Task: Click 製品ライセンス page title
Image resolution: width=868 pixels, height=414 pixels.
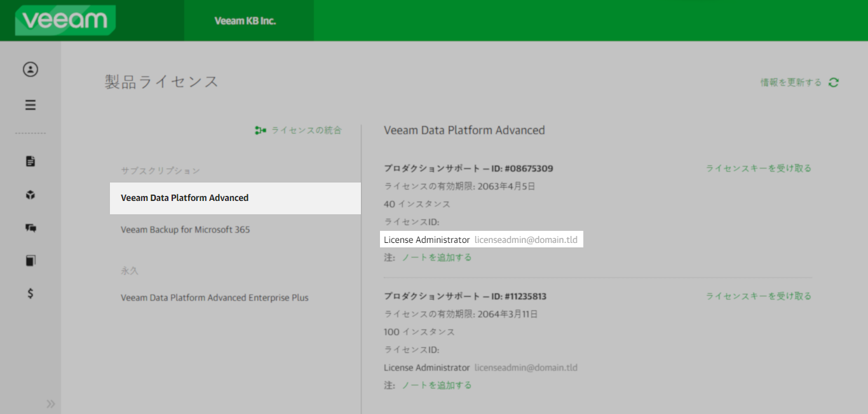Action: coord(161,81)
